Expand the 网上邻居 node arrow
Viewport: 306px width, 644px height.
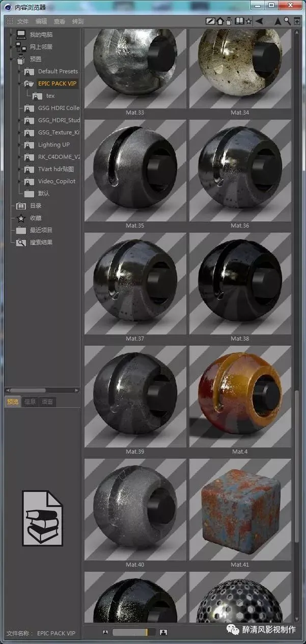12,47
